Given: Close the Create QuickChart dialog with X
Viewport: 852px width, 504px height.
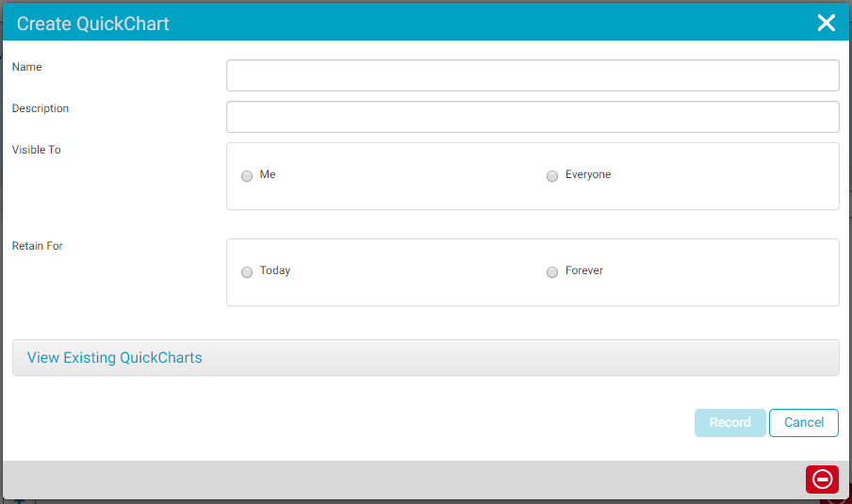Looking at the screenshot, I should click(826, 24).
